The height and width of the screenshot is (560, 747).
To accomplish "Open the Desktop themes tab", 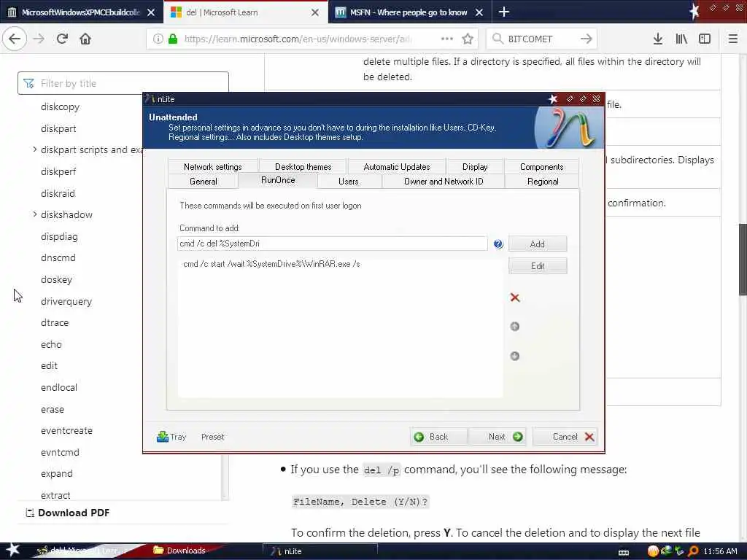I will [303, 167].
